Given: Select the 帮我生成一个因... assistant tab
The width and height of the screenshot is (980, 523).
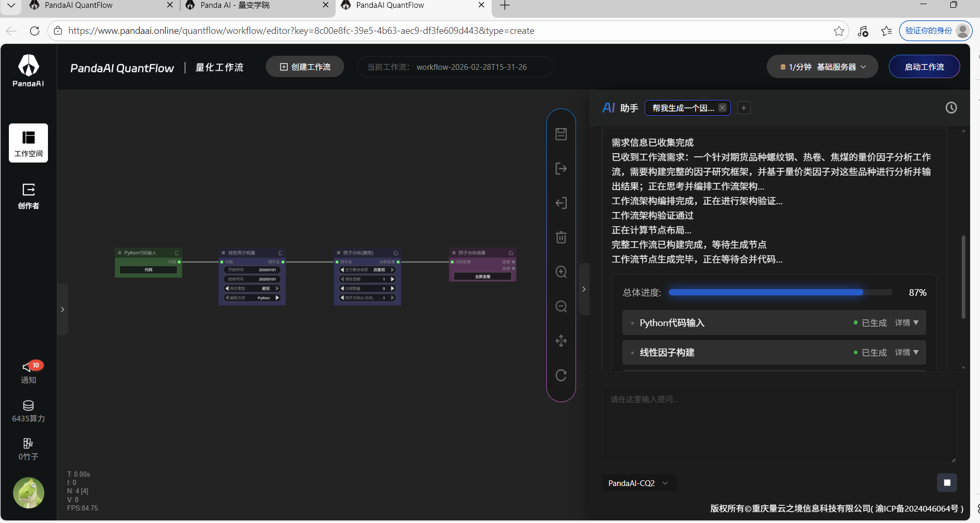Looking at the screenshot, I should pyautogui.click(x=683, y=108).
